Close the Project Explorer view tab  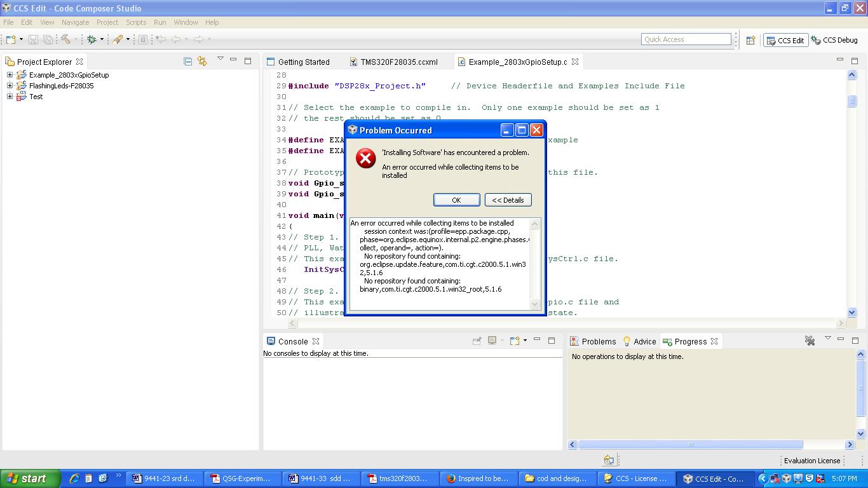[79, 62]
